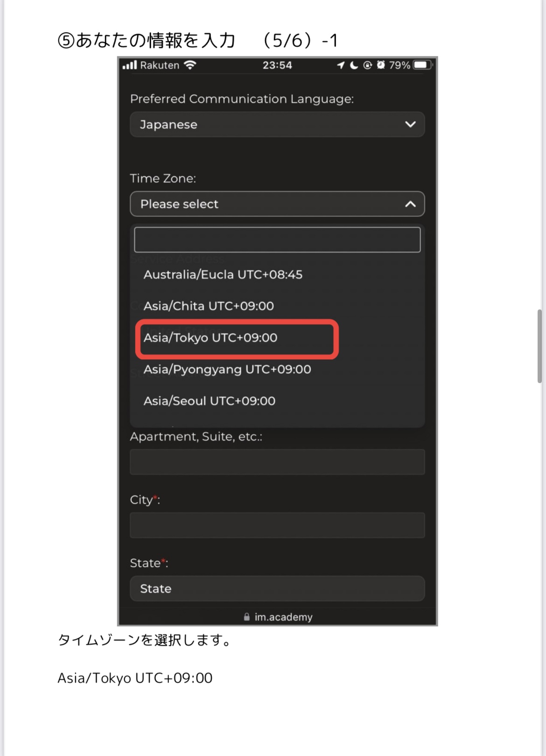Tap the battery icon showing 79%
Screen dimensions: 546x756
click(422, 65)
